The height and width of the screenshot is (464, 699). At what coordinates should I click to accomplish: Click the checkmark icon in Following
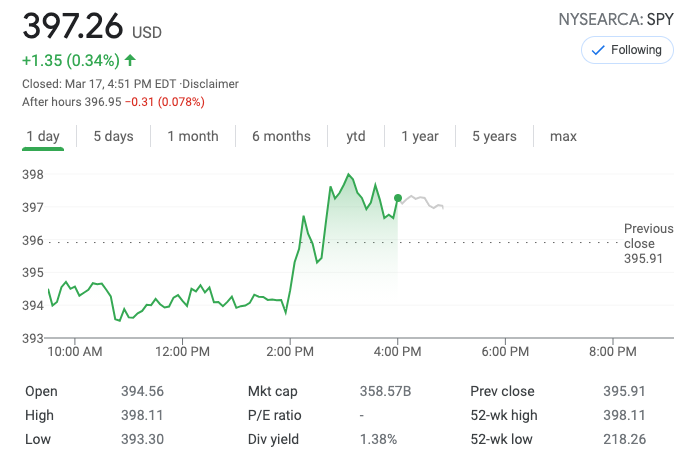click(x=599, y=49)
